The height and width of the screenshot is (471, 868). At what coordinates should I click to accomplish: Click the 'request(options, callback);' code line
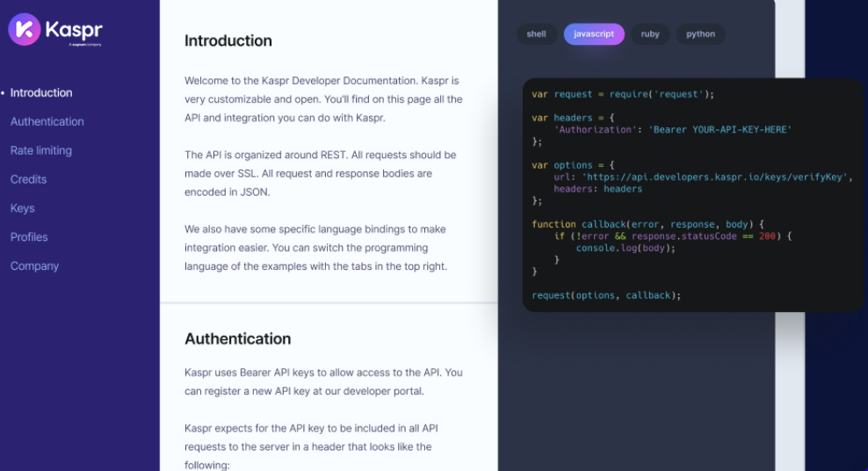pyautogui.click(x=606, y=295)
